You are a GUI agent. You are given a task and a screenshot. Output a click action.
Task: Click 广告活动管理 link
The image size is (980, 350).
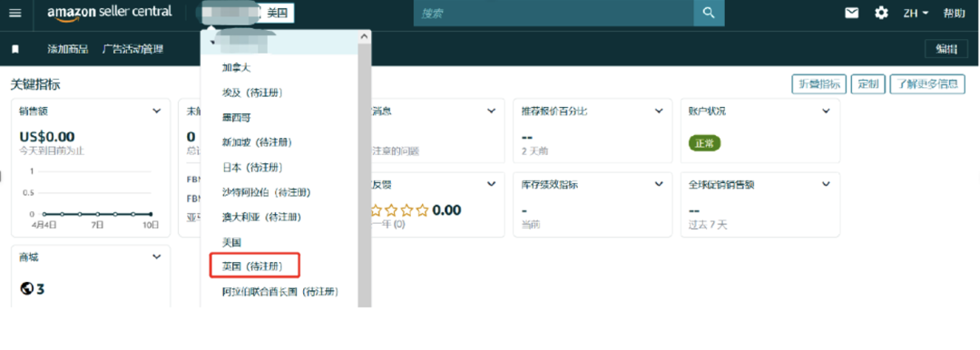pyautogui.click(x=132, y=49)
